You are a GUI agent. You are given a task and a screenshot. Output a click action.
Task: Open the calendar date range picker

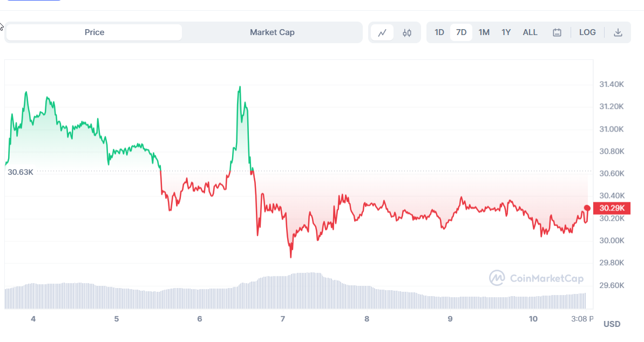coord(557,32)
